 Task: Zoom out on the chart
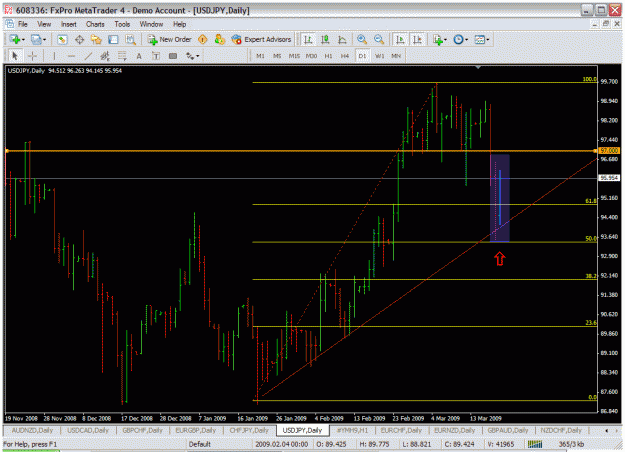pyautogui.click(x=379, y=39)
